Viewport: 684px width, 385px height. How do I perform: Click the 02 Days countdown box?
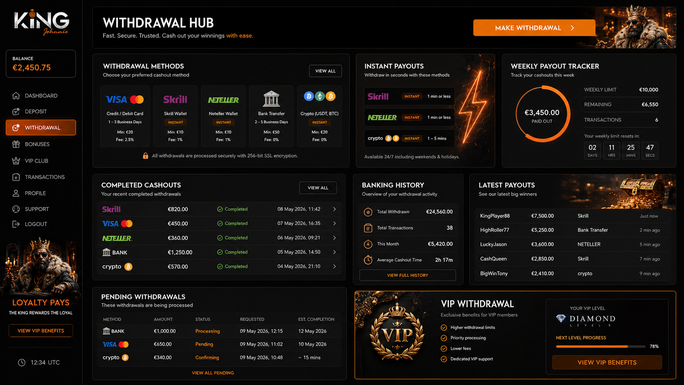tap(592, 150)
